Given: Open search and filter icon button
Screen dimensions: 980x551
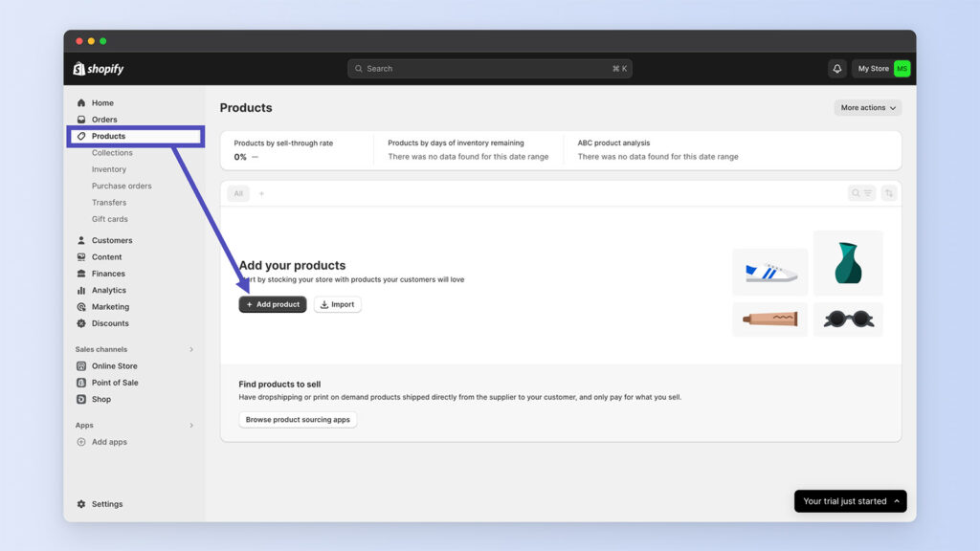Looking at the screenshot, I should point(861,193).
